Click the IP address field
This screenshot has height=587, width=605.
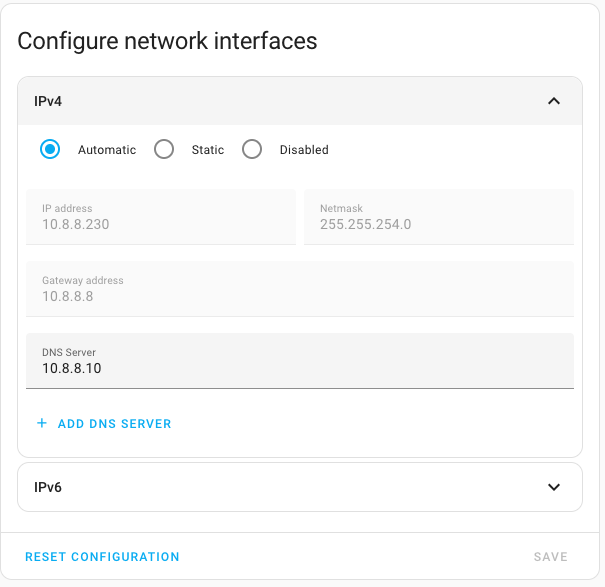pyautogui.click(x=161, y=217)
